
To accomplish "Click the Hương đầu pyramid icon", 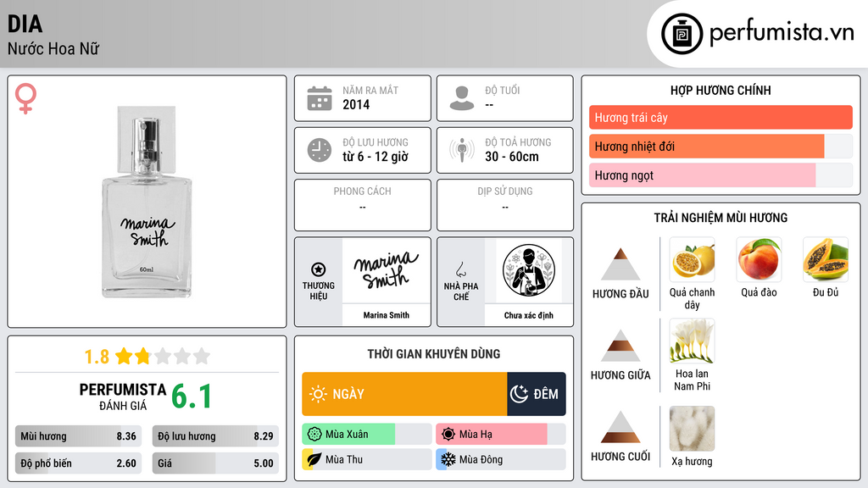I will (620, 264).
